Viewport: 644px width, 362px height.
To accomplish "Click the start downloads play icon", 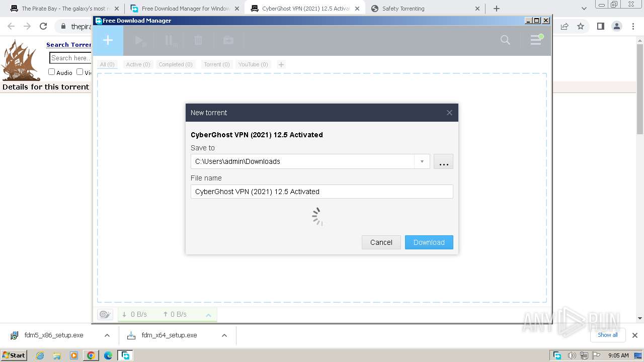I will click(141, 41).
